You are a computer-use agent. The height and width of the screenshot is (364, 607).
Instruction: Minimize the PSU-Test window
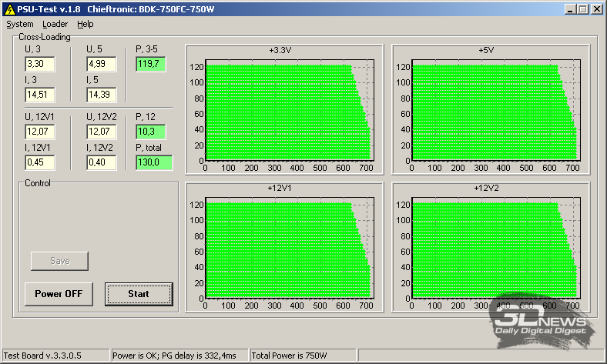[x=570, y=9]
